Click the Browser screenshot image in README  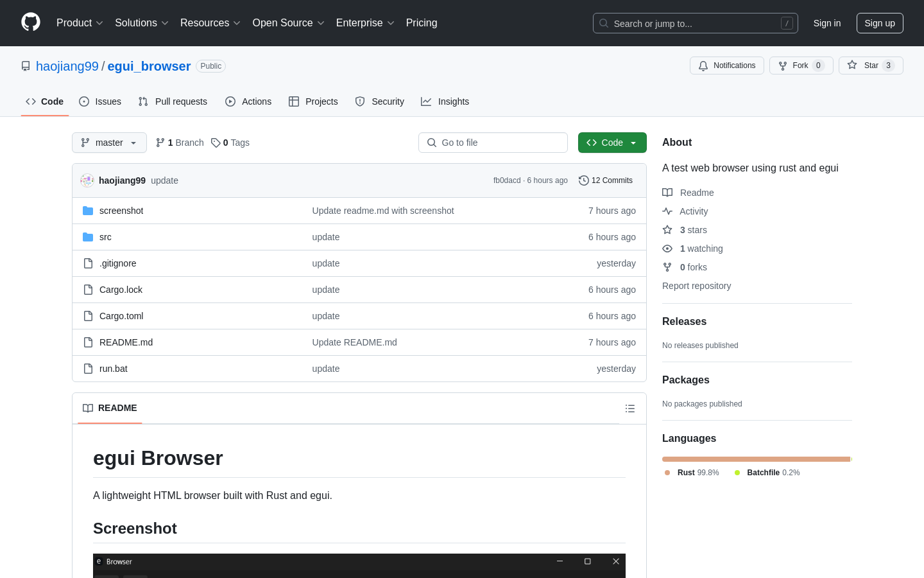(359, 565)
